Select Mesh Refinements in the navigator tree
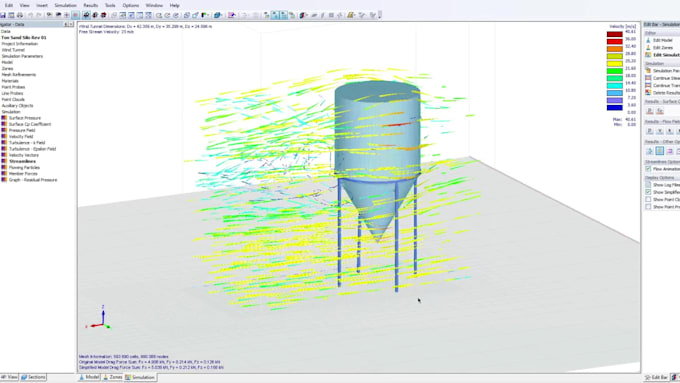The image size is (680, 383). pyautogui.click(x=19, y=75)
